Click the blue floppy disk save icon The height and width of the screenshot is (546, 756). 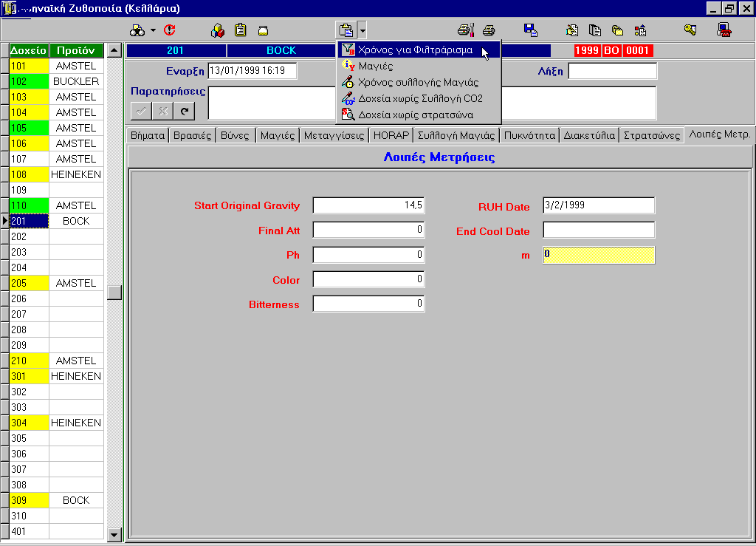[530, 30]
